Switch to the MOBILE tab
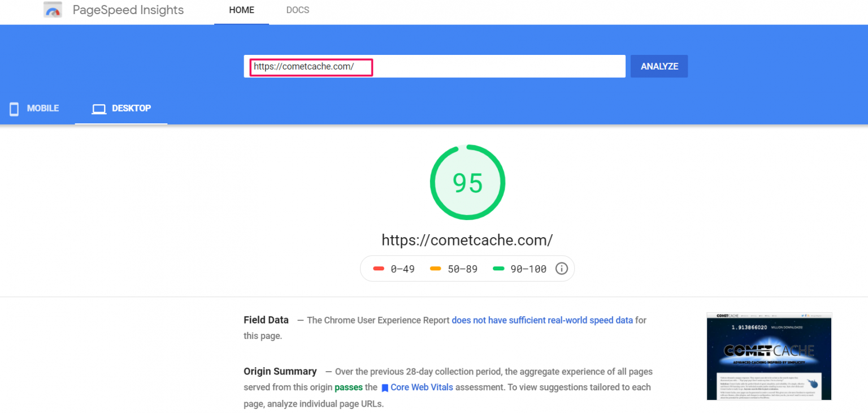Image resolution: width=868 pixels, height=413 pixels. pos(36,109)
